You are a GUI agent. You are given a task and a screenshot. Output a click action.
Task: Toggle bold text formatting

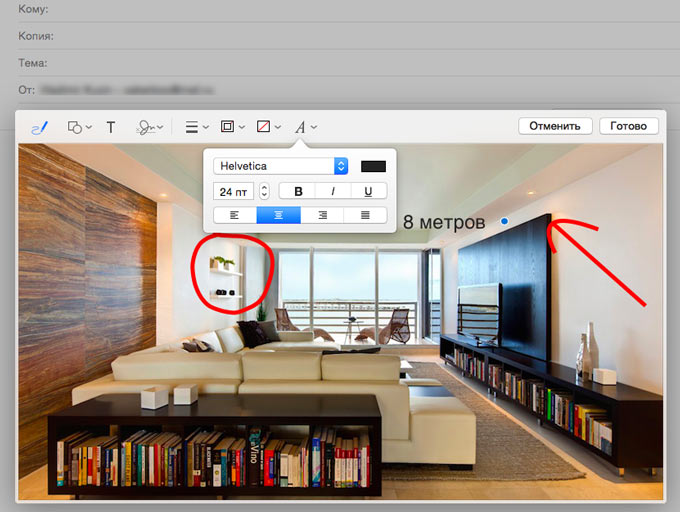pyautogui.click(x=298, y=191)
